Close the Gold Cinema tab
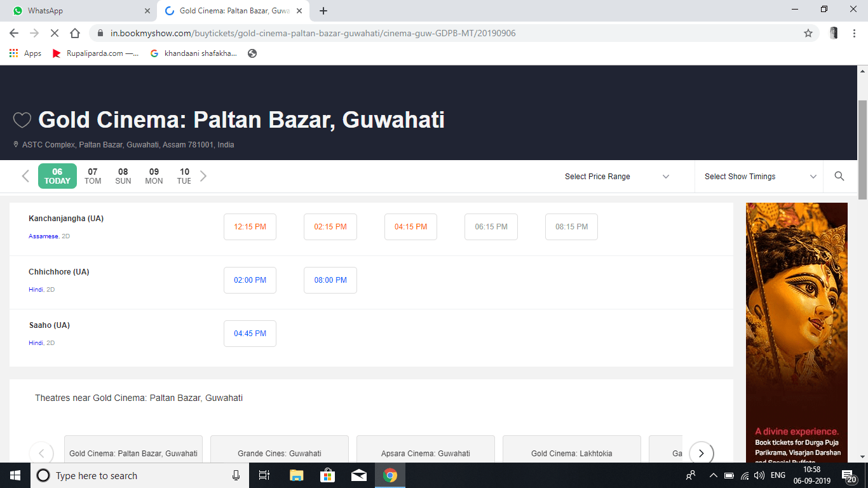Image resolution: width=868 pixels, height=488 pixels. pyautogui.click(x=299, y=11)
